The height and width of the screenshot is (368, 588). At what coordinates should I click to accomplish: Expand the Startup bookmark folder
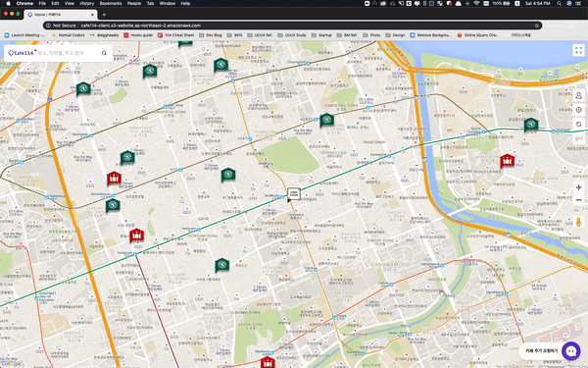[321, 35]
